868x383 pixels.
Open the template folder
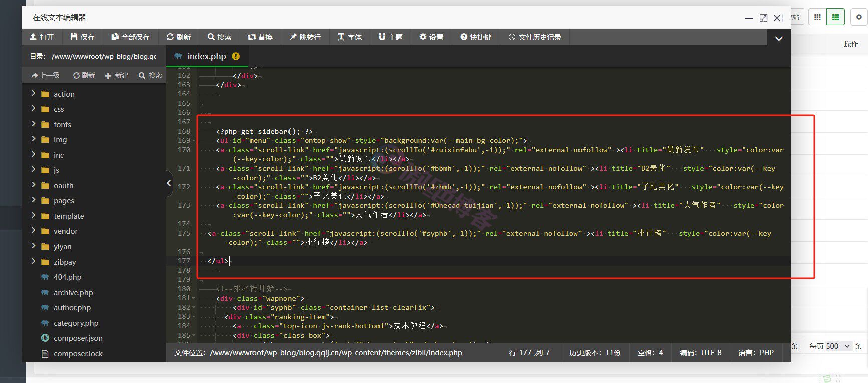69,216
